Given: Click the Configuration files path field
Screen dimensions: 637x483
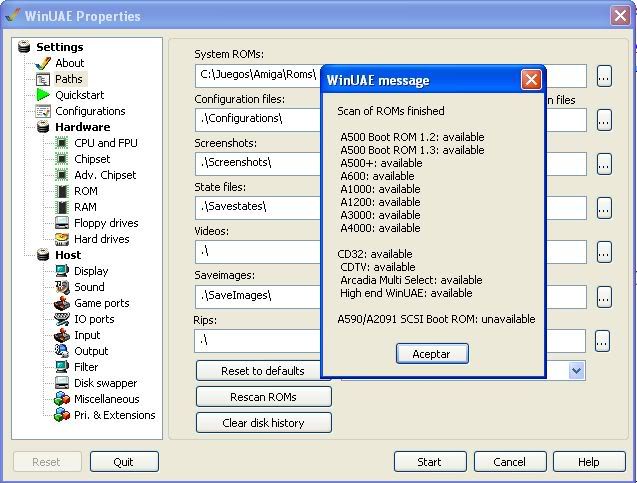Looking at the screenshot, I should (x=258, y=120).
